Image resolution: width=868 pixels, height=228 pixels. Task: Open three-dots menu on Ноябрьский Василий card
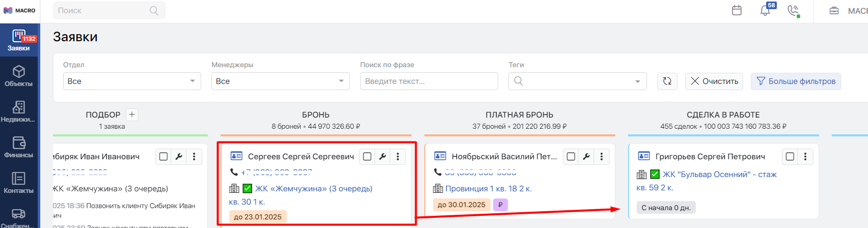point(602,157)
